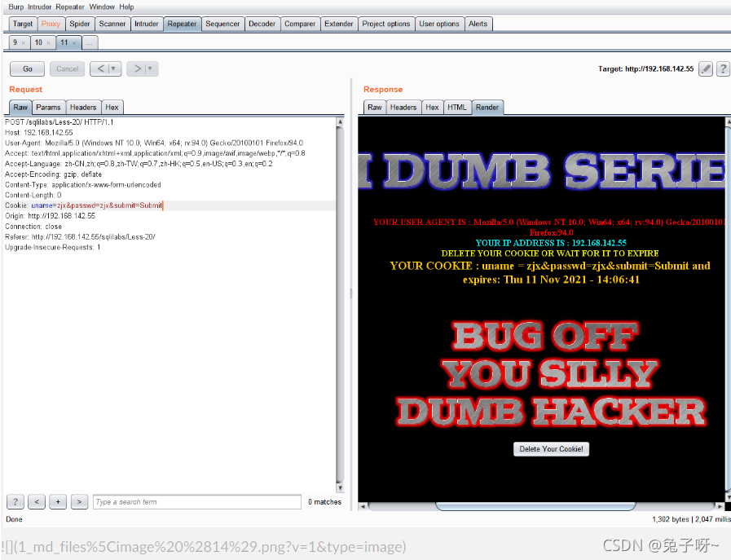This screenshot has height=560, width=731.
Task: Open the Repeater menu
Action: pyautogui.click(x=70, y=7)
